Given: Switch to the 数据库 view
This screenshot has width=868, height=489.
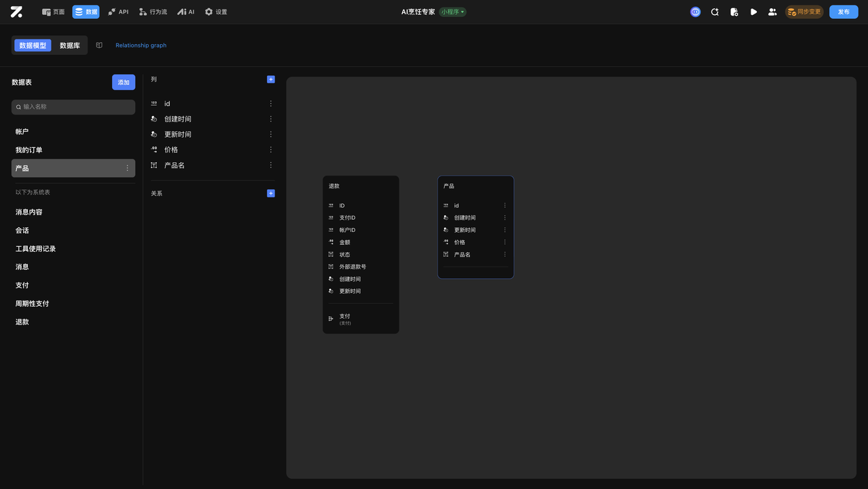Looking at the screenshot, I should point(70,45).
